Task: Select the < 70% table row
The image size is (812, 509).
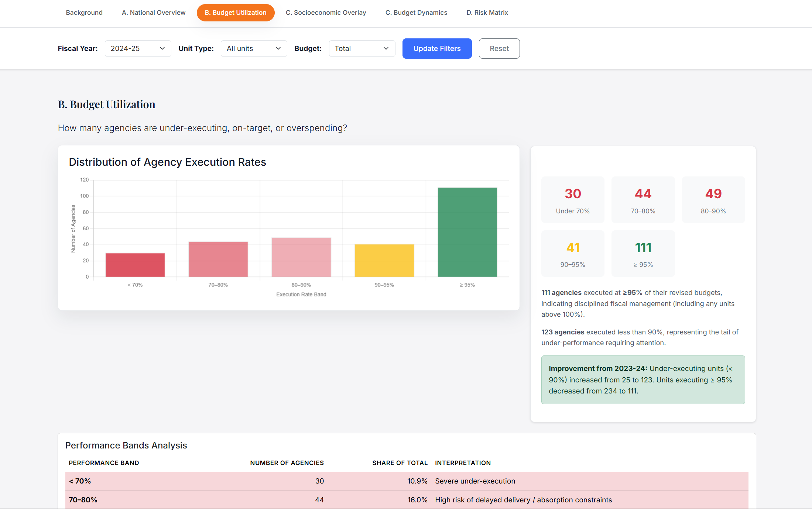Action: (406, 481)
